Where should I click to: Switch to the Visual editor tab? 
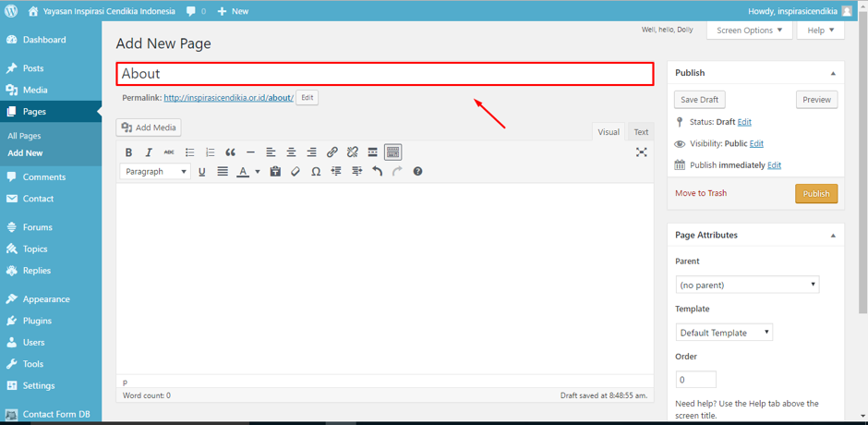click(x=609, y=132)
